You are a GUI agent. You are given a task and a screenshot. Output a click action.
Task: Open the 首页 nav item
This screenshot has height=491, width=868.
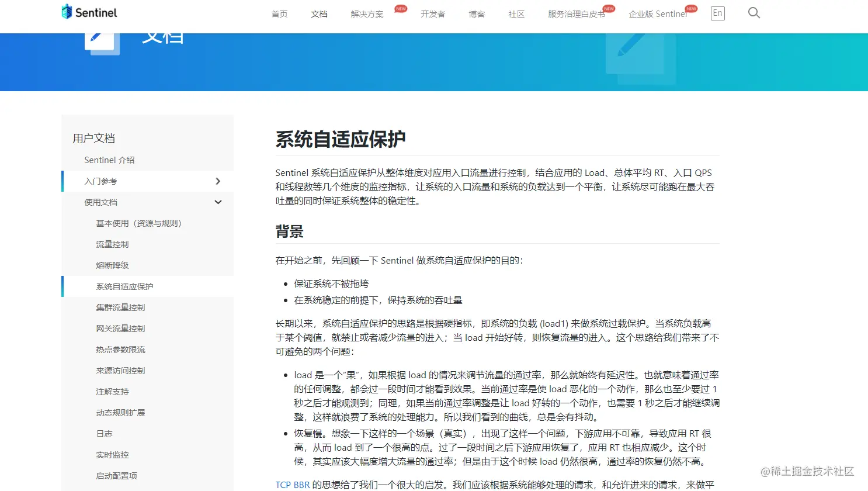(x=280, y=14)
